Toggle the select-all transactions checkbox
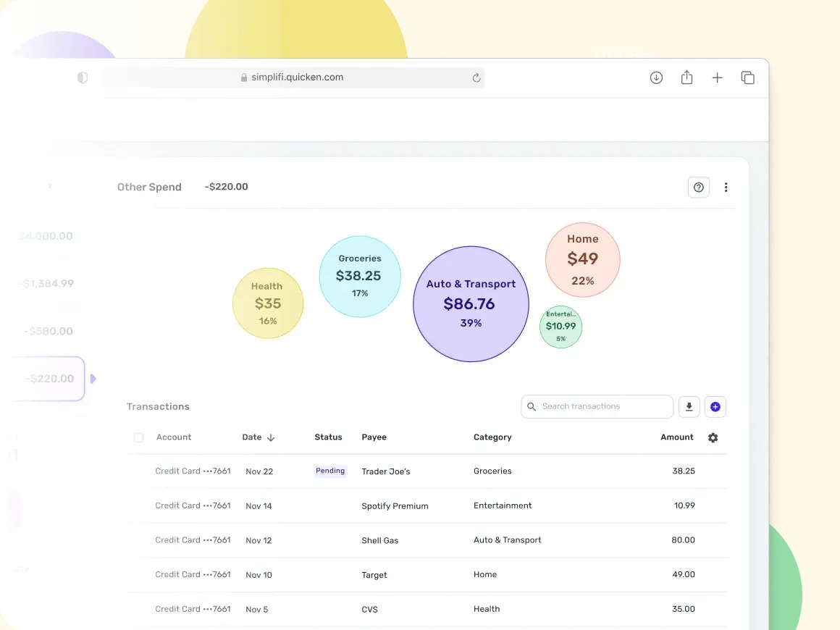840x630 pixels. (139, 437)
